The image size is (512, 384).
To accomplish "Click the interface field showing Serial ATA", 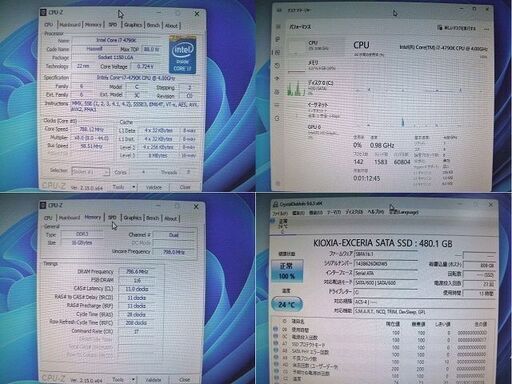I will (385, 273).
